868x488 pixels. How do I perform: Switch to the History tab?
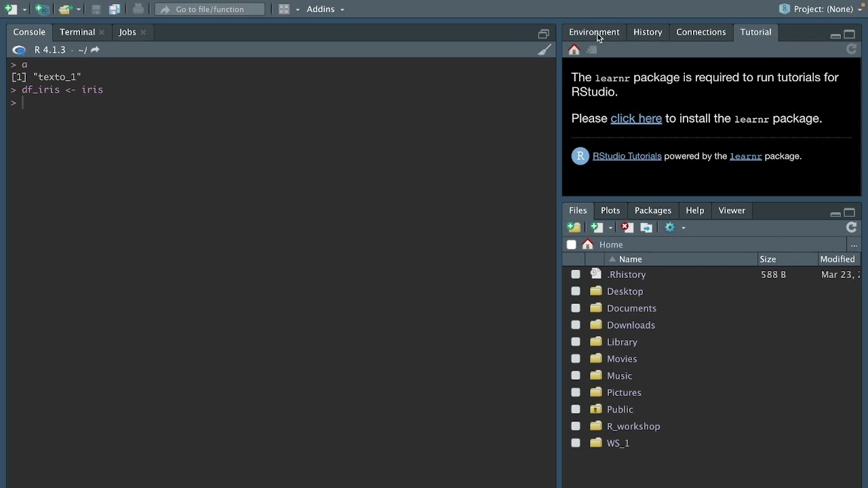(x=648, y=32)
